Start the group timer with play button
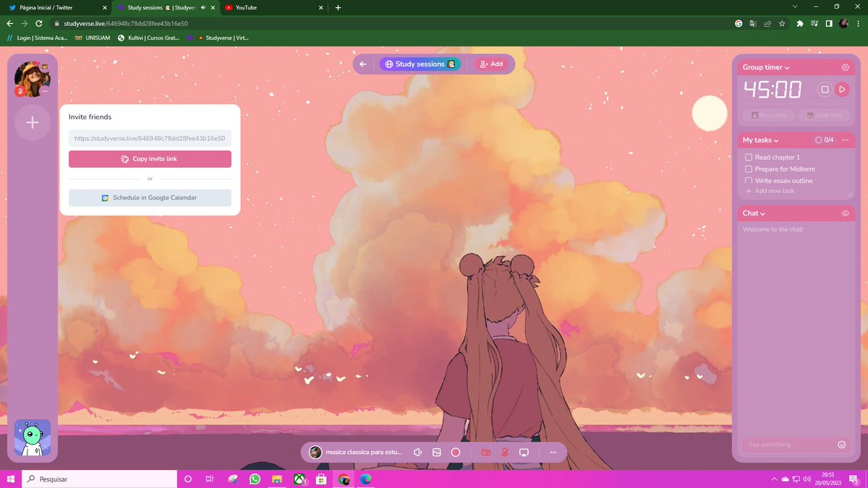 coord(842,90)
